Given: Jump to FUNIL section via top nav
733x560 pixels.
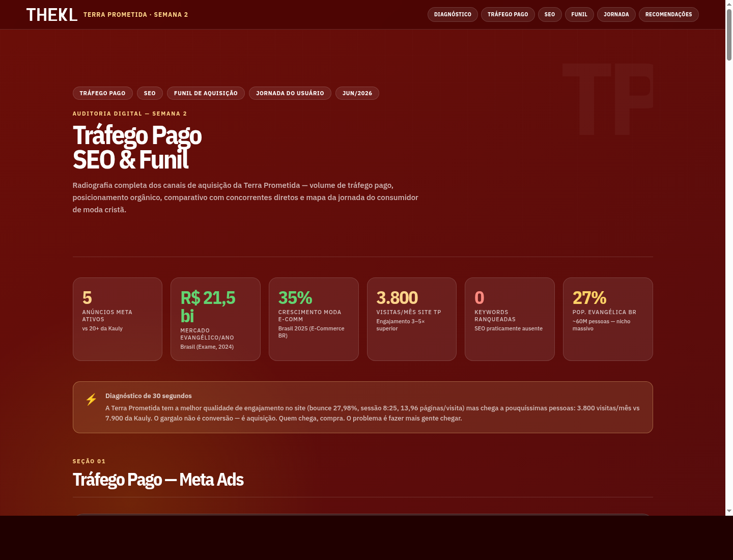Looking at the screenshot, I should click(579, 14).
